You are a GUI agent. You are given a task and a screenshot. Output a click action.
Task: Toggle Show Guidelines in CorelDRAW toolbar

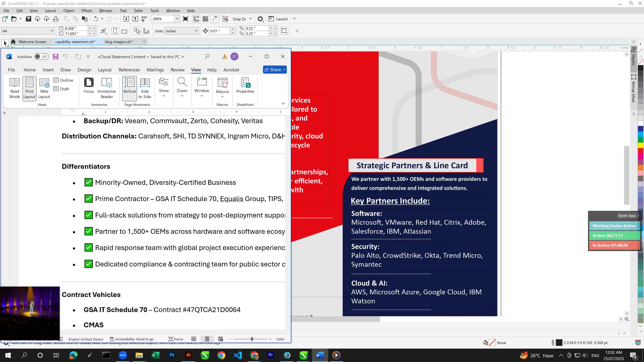(x=214, y=19)
